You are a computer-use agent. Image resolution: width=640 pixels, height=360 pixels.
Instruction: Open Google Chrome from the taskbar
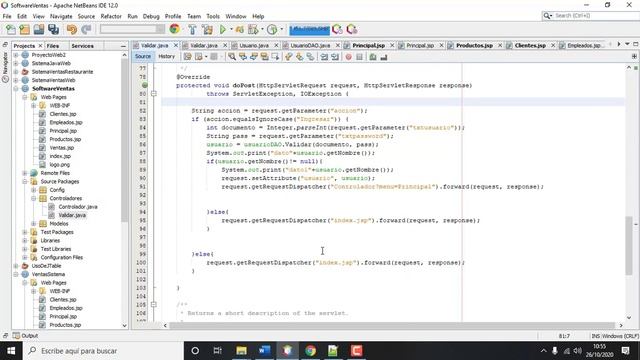point(310,351)
